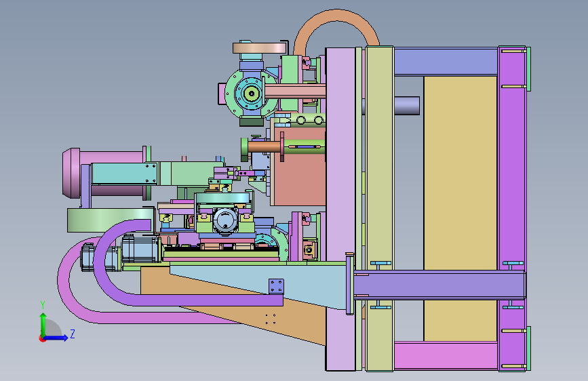The image size is (588, 381).
Task: Select the peach handwheel at the top
Action: [x=260, y=48]
